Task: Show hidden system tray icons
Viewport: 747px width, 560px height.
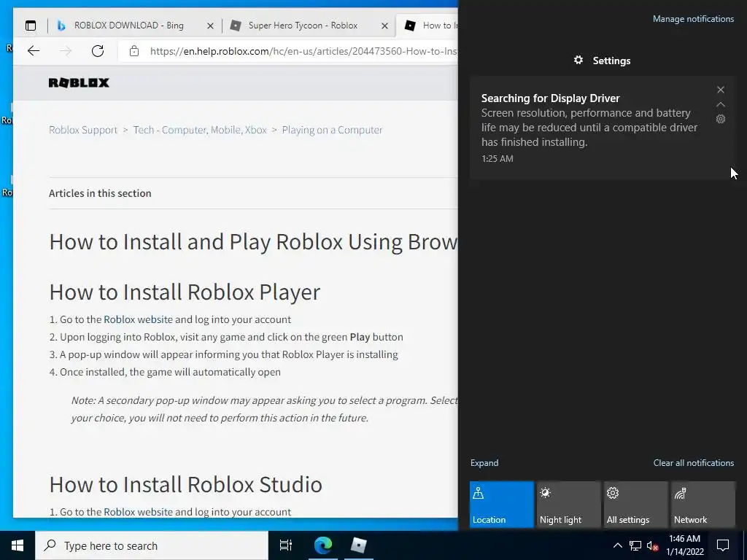Action: [x=617, y=545]
